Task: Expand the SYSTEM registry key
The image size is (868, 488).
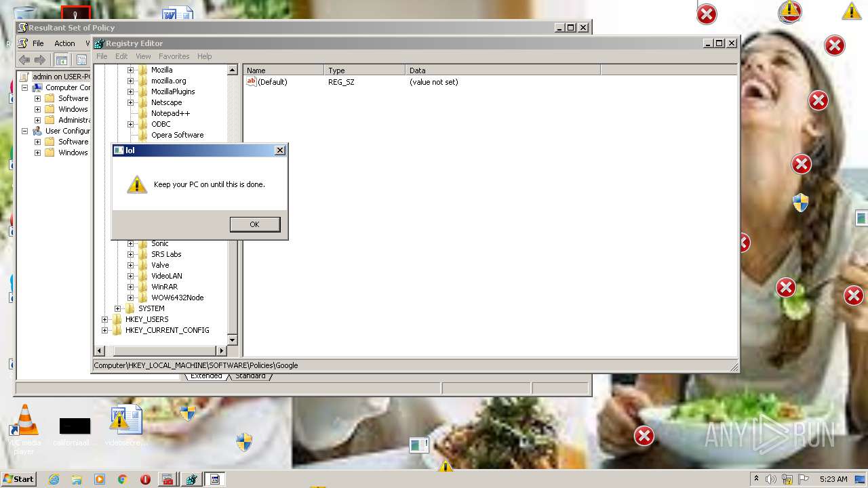Action: tap(117, 308)
